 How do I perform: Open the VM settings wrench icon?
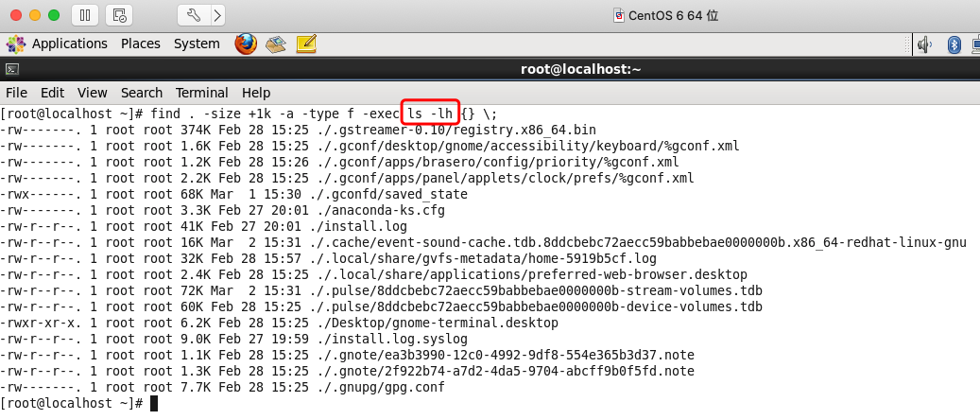point(194,16)
